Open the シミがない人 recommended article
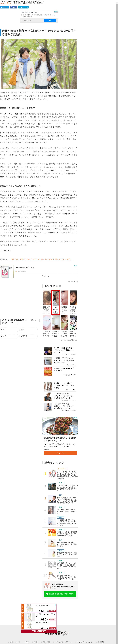118x644 pixels. pyautogui.click(x=73, y=302)
